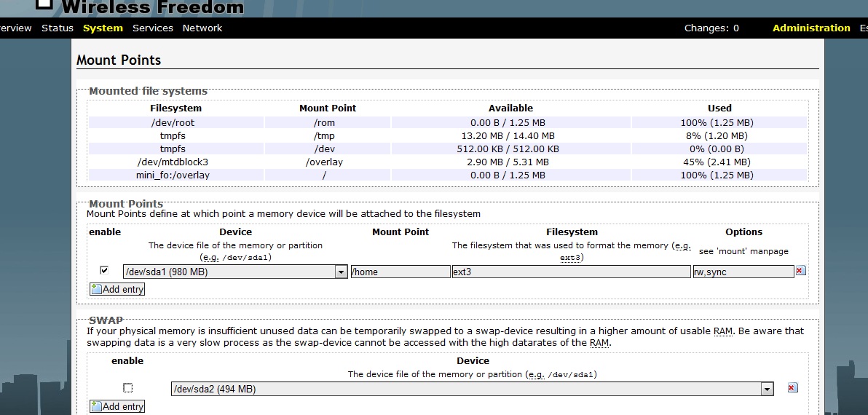Click the Add entry icon under SWAP

(x=96, y=406)
